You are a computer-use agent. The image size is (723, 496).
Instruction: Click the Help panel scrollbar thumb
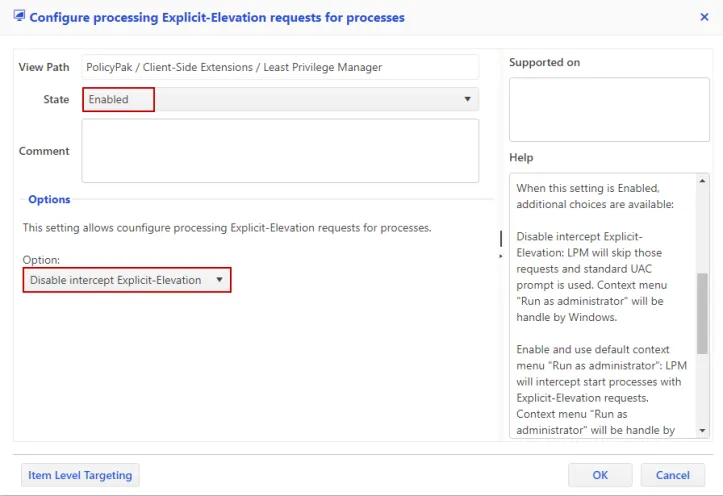click(703, 318)
